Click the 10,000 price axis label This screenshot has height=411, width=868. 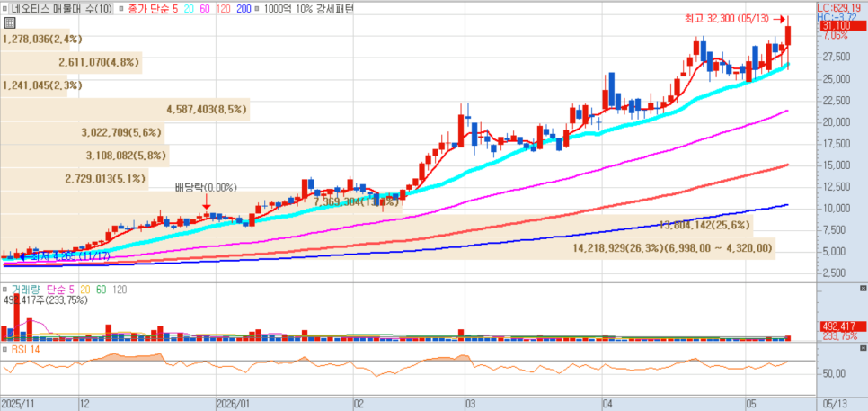point(836,209)
